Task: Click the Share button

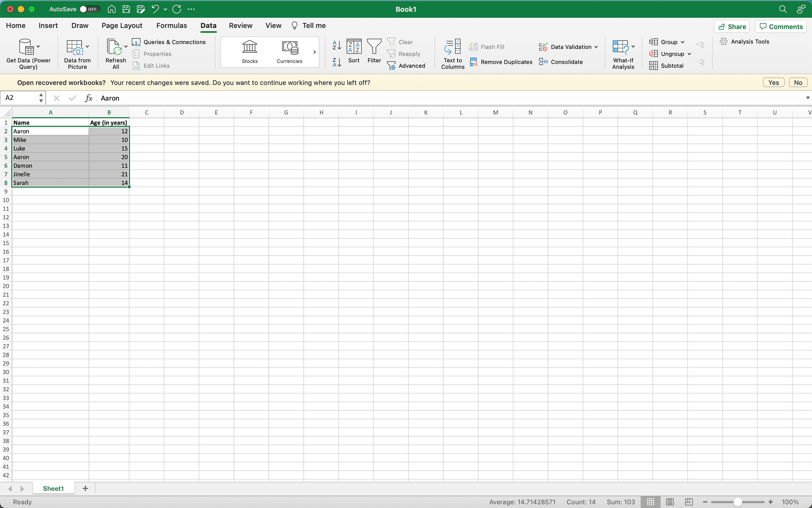Action: [732, 26]
